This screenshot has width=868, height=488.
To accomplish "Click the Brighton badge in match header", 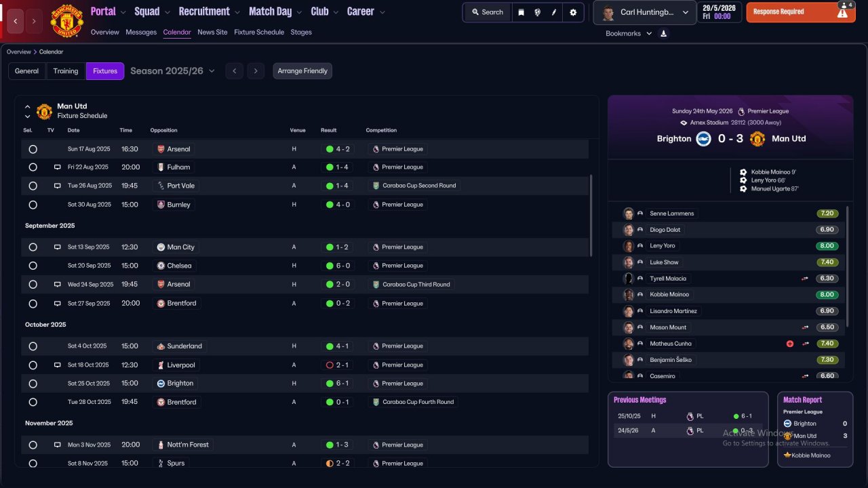I will [703, 139].
